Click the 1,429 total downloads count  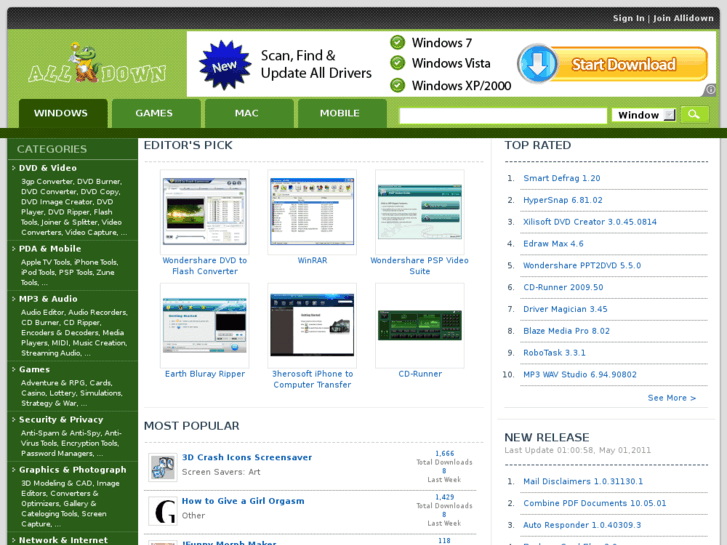[445, 497]
